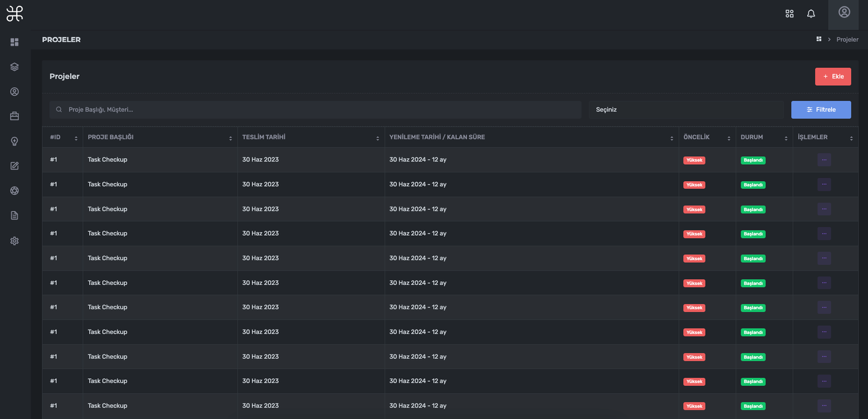Screen dimensions: 868x419
Task: Open the briefcase sidebar icon
Action: point(15,116)
